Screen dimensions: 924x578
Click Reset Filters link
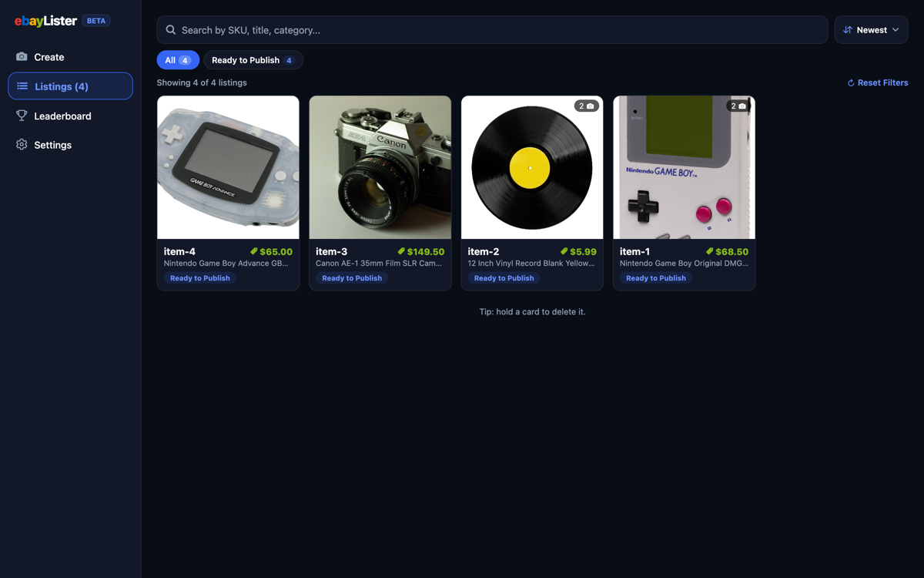878,82
